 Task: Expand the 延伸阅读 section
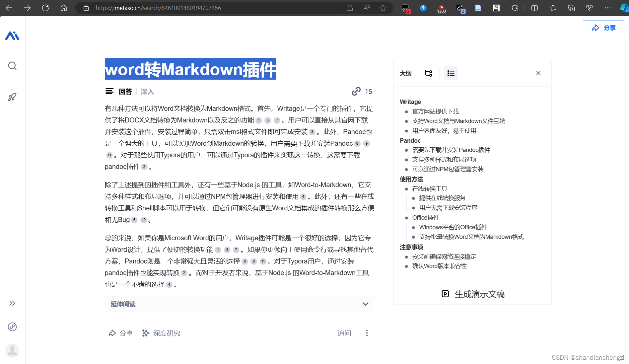tap(239, 304)
